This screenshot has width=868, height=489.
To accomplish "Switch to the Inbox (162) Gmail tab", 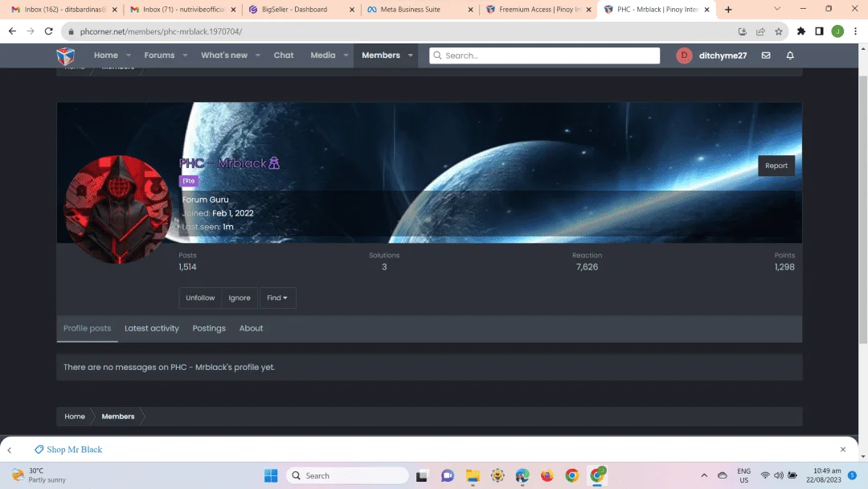I will tap(63, 10).
